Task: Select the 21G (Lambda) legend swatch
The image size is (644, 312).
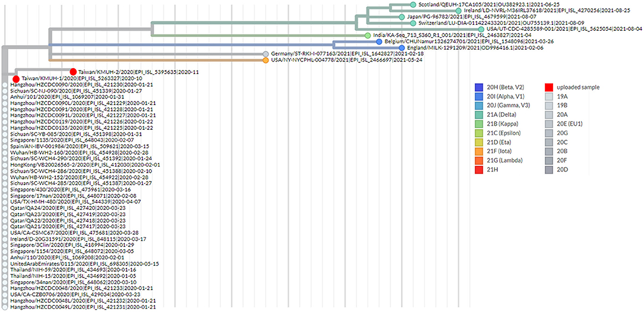Action: 479,160
